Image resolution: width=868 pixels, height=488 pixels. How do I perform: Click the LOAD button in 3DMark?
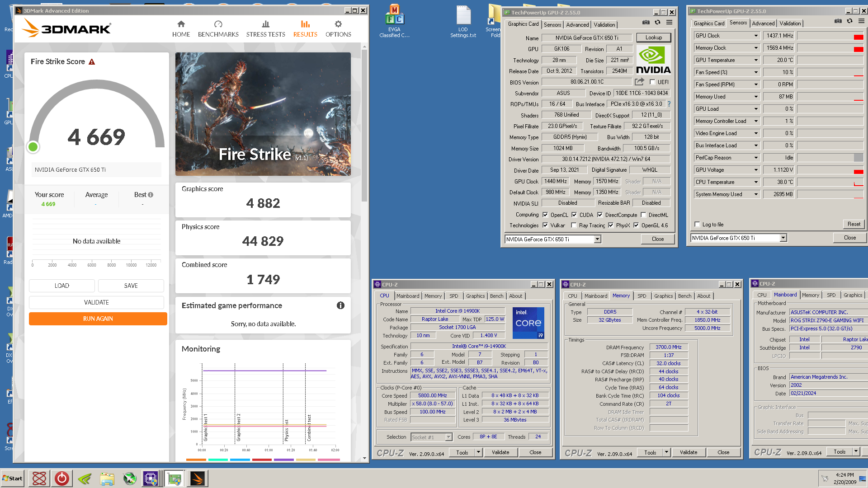pos(62,286)
